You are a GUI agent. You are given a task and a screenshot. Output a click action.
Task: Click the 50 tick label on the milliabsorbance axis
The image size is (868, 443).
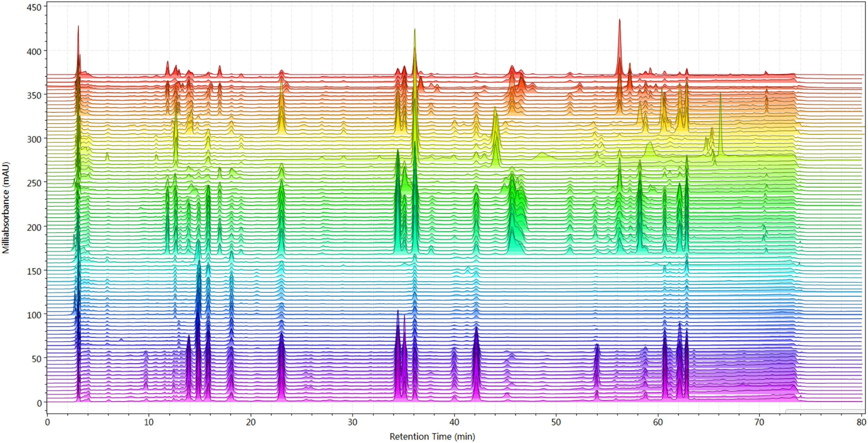pos(37,359)
